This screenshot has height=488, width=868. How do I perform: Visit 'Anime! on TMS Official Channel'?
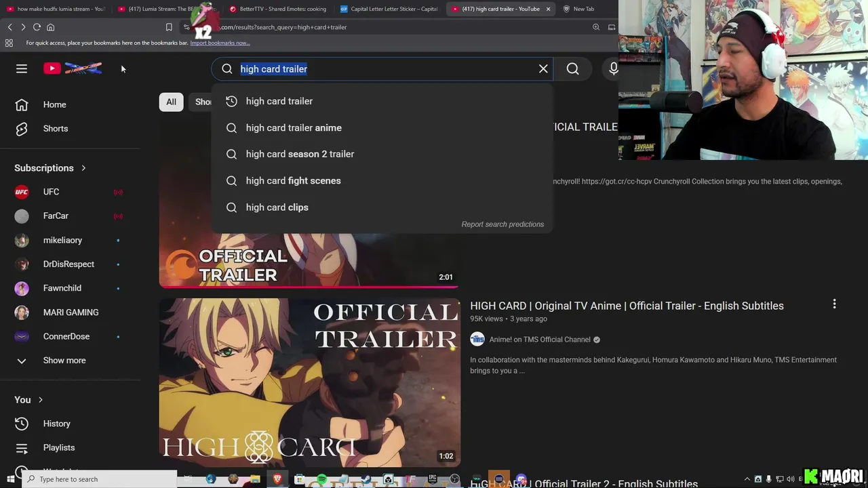[x=539, y=340]
